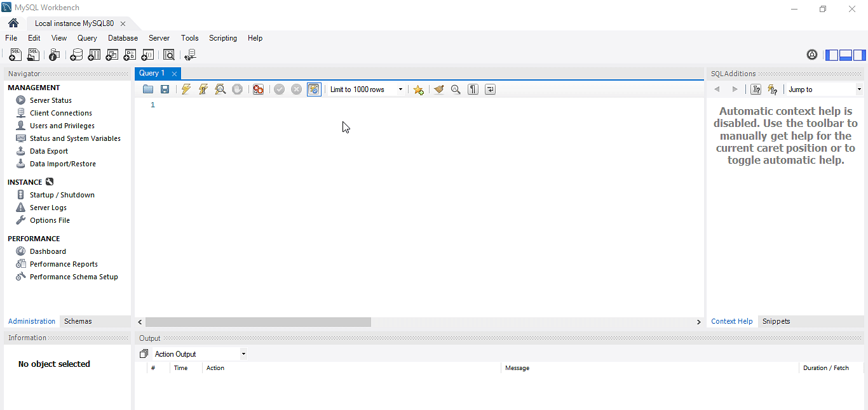This screenshot has width=868, height=410.
Task: Close the Query 1 tab
Action: click(x=174, y=74)
